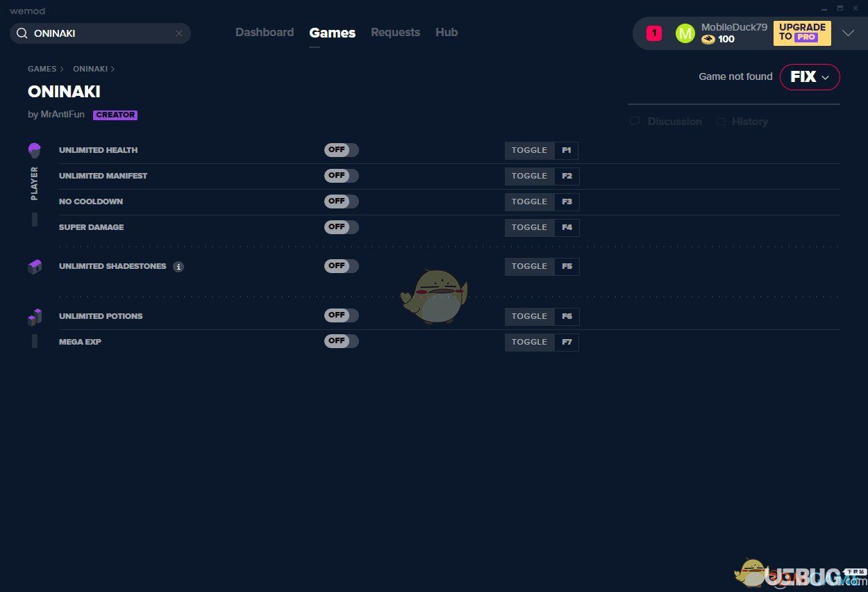868x592 pixels.
Task: Click TOGGLE button for Unlimited Manifest
Action: [530, 176]
